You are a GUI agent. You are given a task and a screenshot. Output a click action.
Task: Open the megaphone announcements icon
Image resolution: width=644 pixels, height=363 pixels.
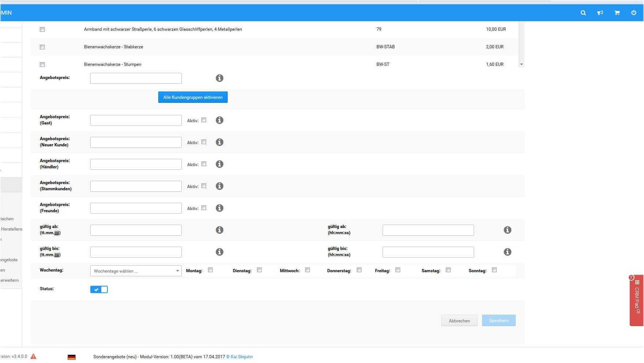click(x=600, y=13)
